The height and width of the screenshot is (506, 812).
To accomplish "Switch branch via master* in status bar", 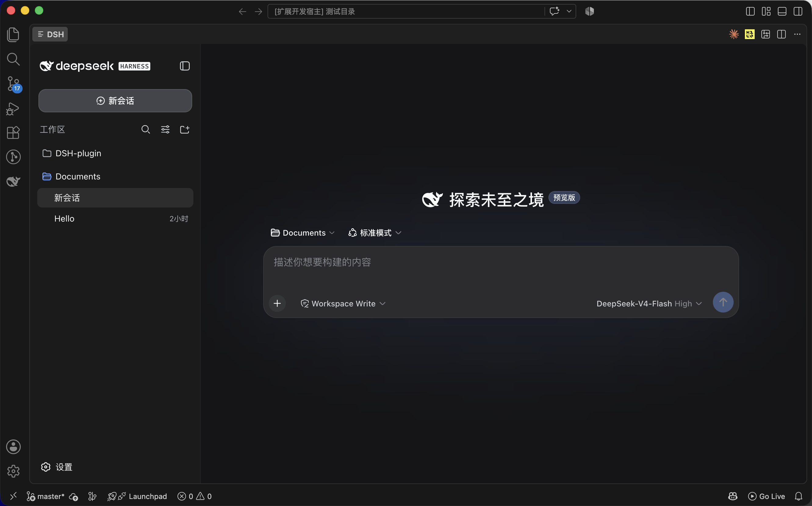I will 45,496.
